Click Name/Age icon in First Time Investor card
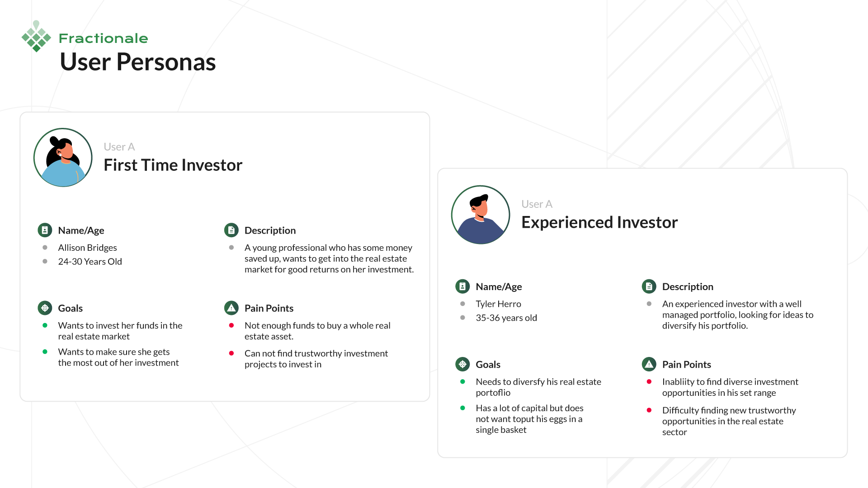The height and width of the screenshot is (488, 868). point(45,230)
